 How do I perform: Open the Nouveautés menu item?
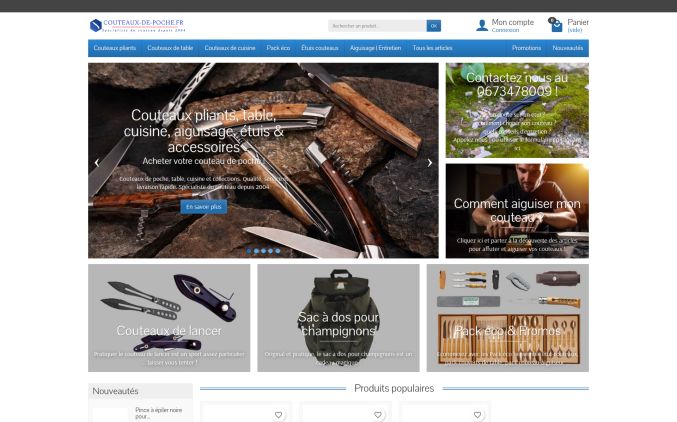(567, 48)
